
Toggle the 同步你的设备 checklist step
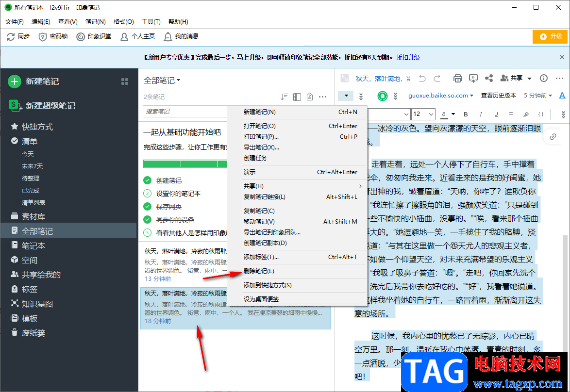[147, 219]
